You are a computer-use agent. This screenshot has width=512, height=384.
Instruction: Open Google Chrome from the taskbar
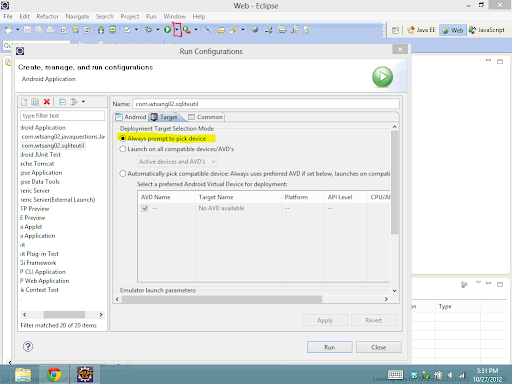point(54,375)
